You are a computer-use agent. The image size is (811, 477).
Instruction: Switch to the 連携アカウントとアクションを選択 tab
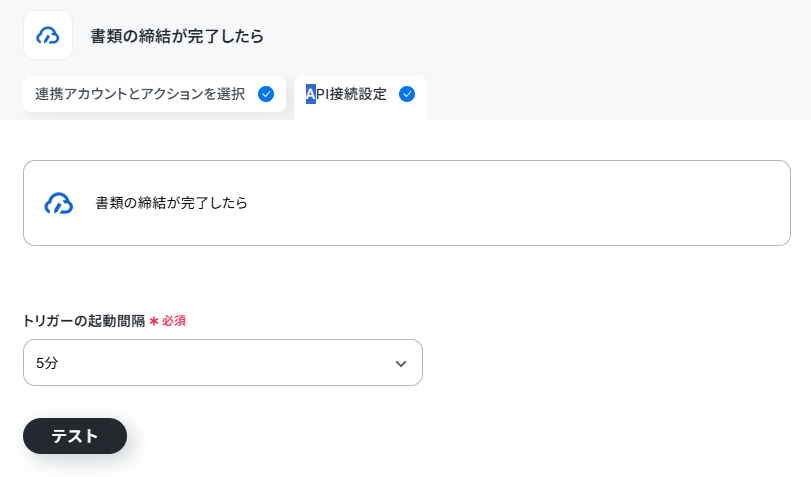coord(154,94)
